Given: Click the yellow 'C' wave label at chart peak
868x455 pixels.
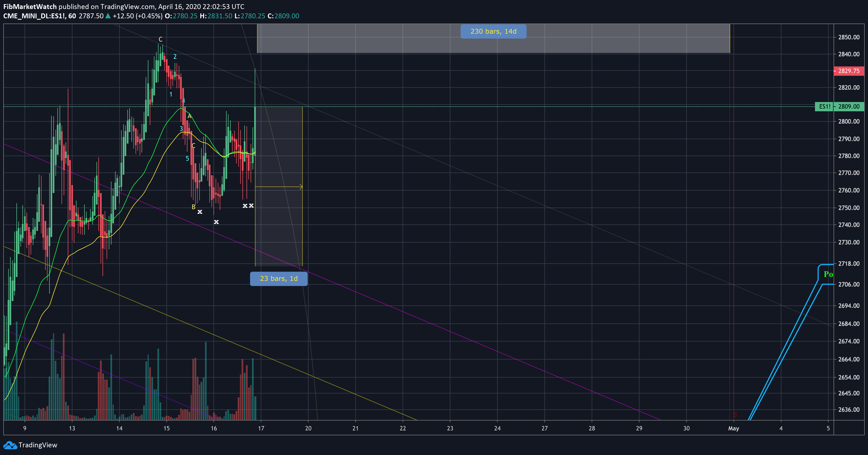Looking at the screenshot, I should click(x=161, y=39).
